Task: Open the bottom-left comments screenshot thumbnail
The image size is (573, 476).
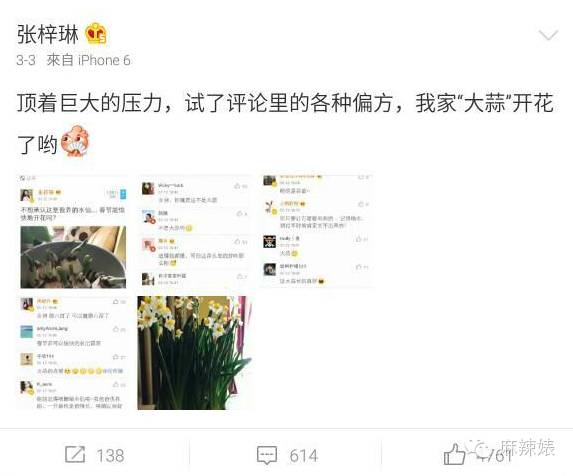Action: [x=73, y=353]
